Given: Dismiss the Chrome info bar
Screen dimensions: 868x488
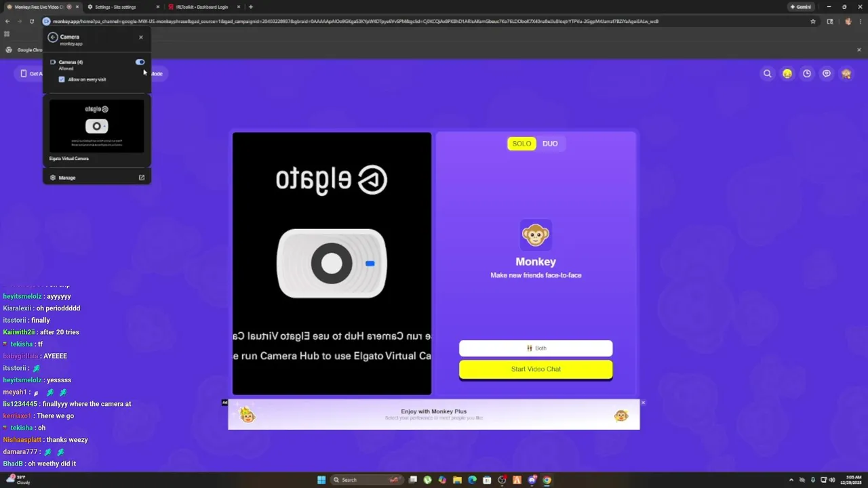Looking at the screenshot, I should (x=859, y=49).
